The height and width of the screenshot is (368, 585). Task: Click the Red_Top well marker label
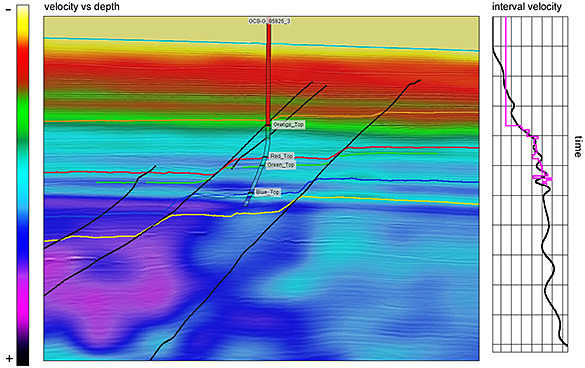281,156
